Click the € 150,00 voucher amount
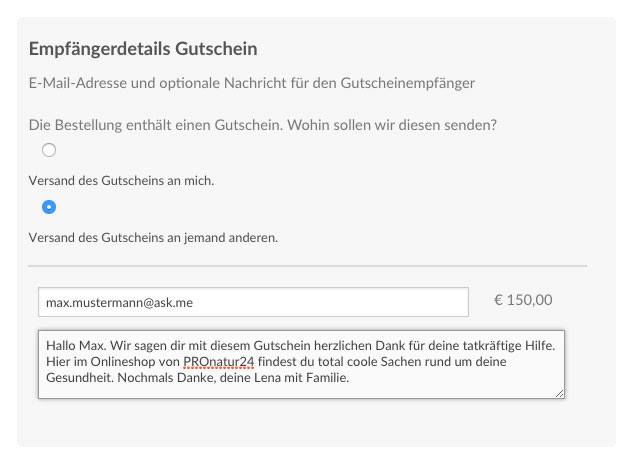Viewport: 636px width, 467px height. pyautogui.click(x=523, y=299)
